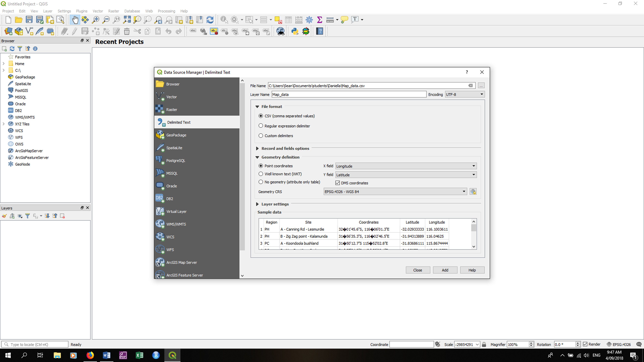The width and height of the screenshot is (644, 362).
Task: Open the Encoding UTF-8 dropdown
Action: (x=465, y=94)
